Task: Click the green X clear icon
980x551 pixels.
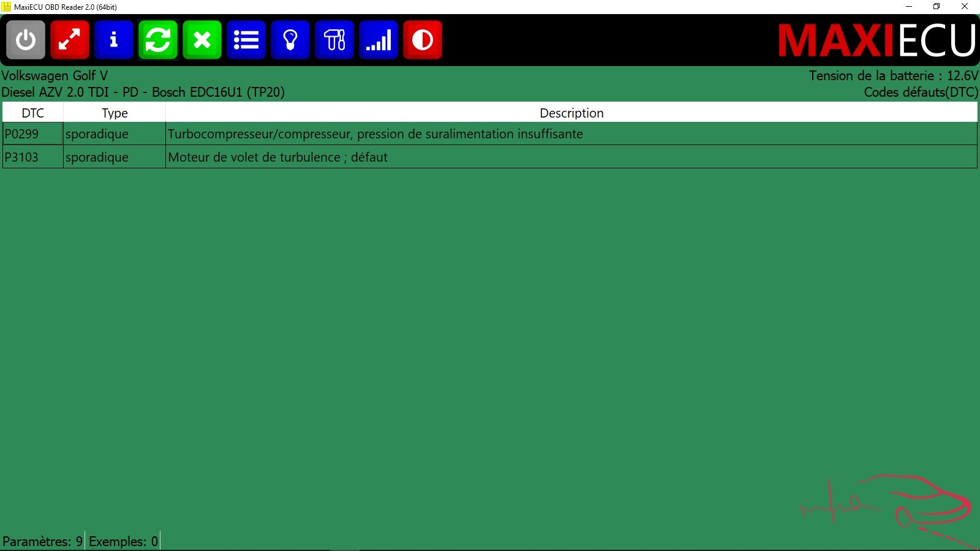Action: tap(202, 40)
